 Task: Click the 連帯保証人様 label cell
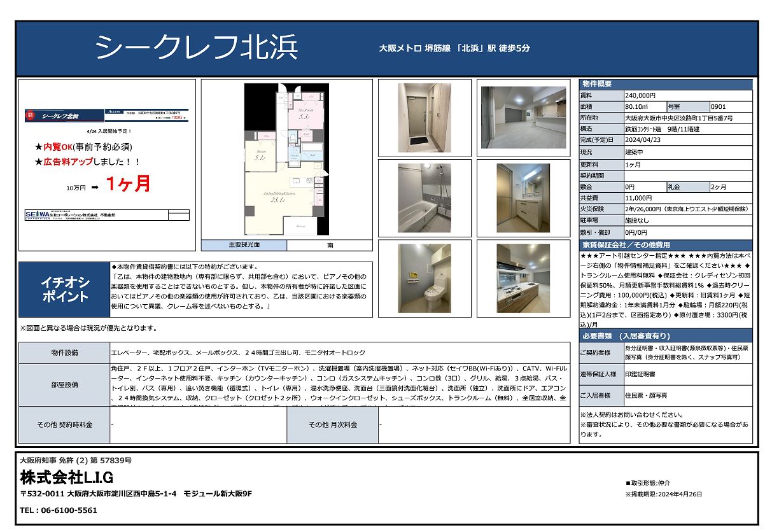pyautogui.click(x=601, y=374)
